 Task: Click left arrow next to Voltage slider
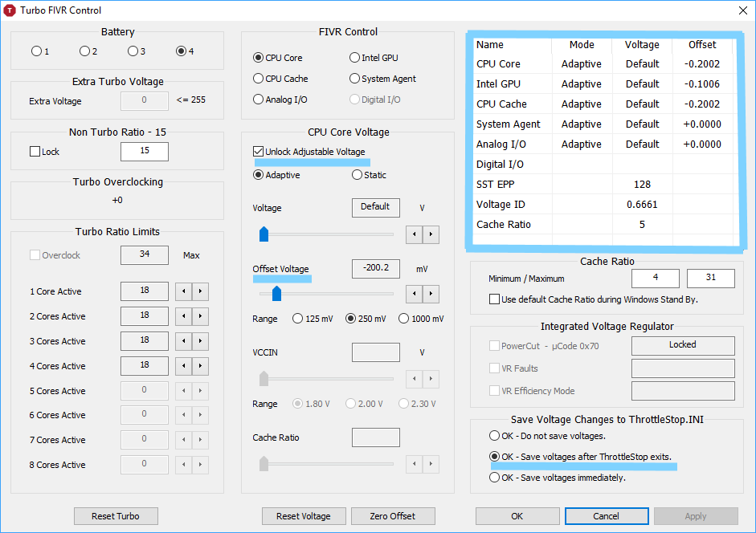pos(415,234)
